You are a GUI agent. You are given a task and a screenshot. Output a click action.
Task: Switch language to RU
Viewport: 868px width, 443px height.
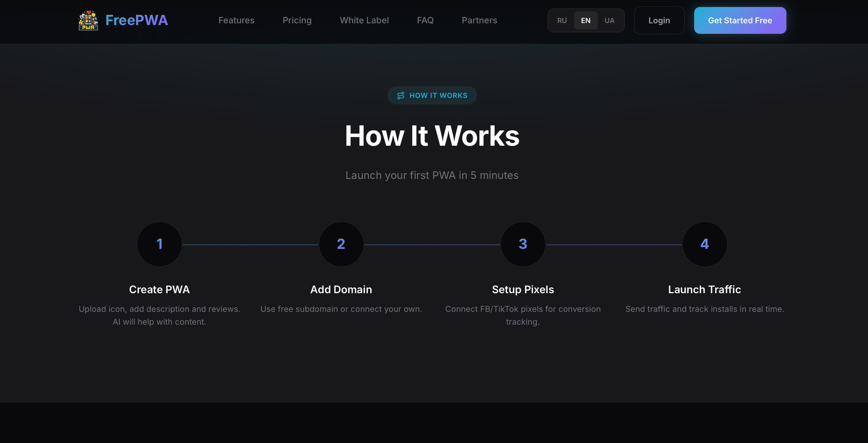[x=562, y=21]
